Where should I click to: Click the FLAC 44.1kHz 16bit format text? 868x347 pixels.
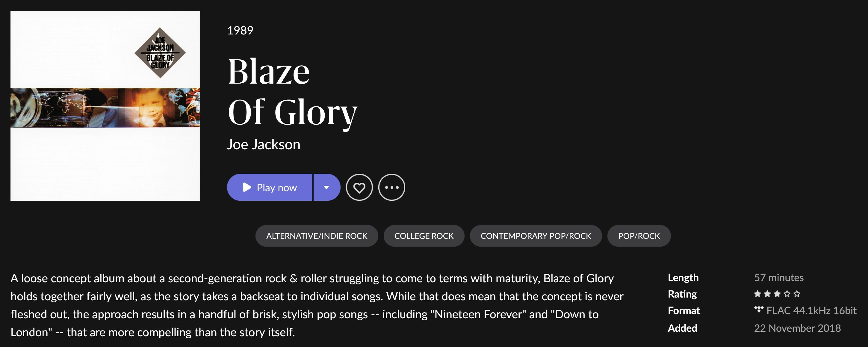click(811, 310)
